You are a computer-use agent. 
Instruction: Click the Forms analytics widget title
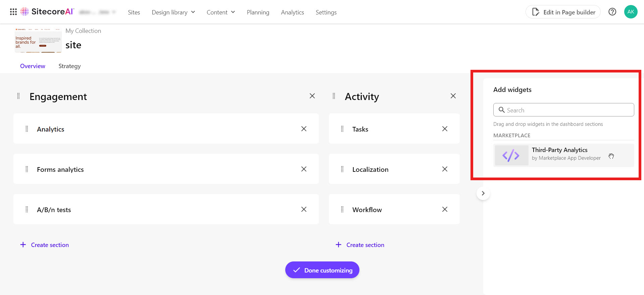point(60,169)
